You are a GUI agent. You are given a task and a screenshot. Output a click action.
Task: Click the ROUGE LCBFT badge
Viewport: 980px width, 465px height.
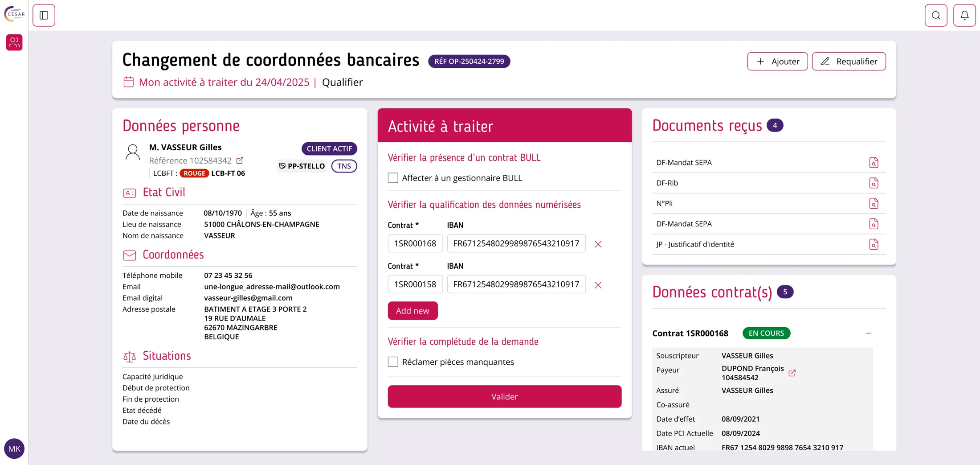[194, 173]
